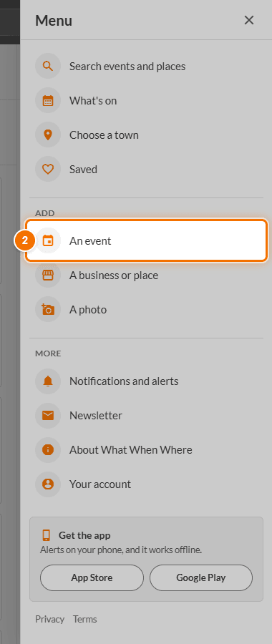Image resolution: width=272 pixels, height=644 pixels.
Task: Close the Menu panel with X
Action: (249, 20)
